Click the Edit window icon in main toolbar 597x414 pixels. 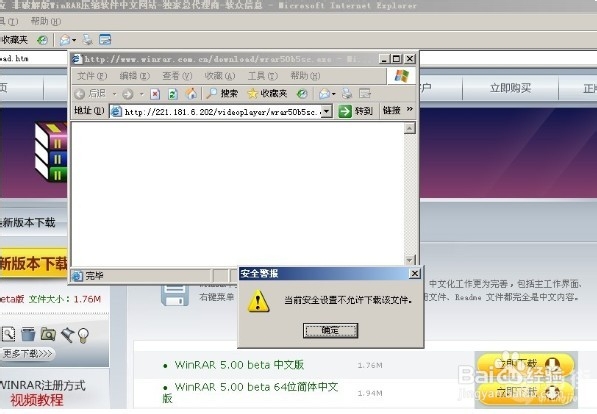[x=105, y=39]
